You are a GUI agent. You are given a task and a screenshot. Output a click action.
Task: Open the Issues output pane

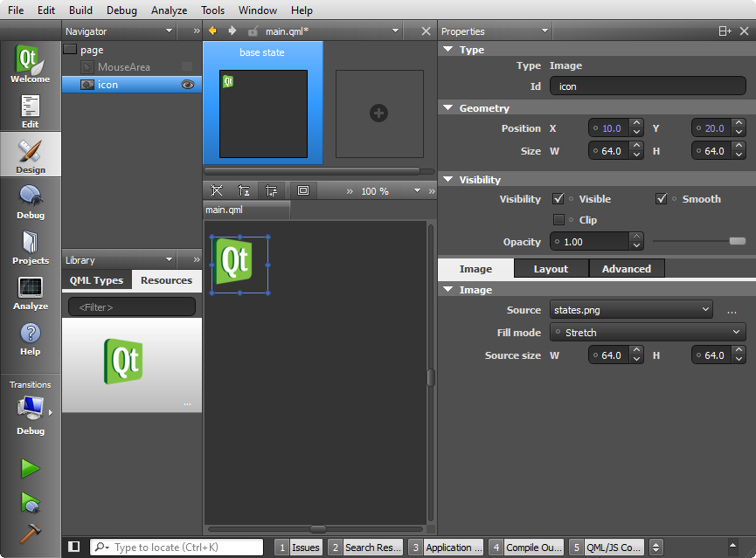coord(298,548)
